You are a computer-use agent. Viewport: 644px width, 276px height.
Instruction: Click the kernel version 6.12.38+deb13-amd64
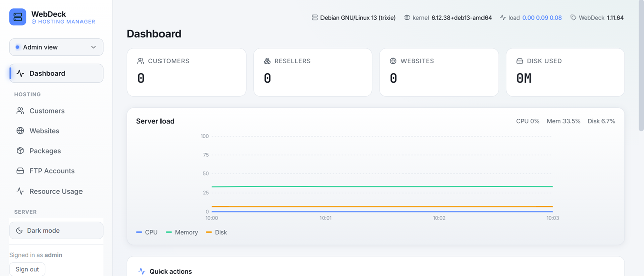[461, 17]
